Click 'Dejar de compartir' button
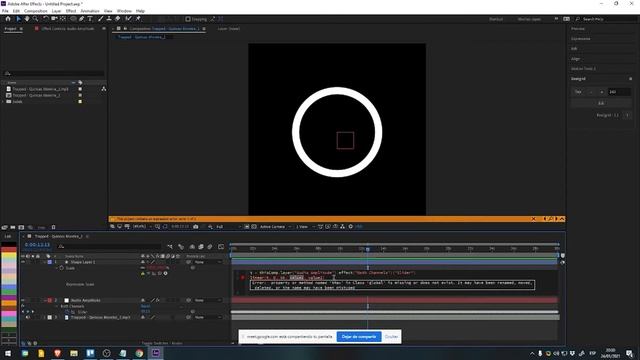This screenshot has width=640, height=360. pos(359,337)
